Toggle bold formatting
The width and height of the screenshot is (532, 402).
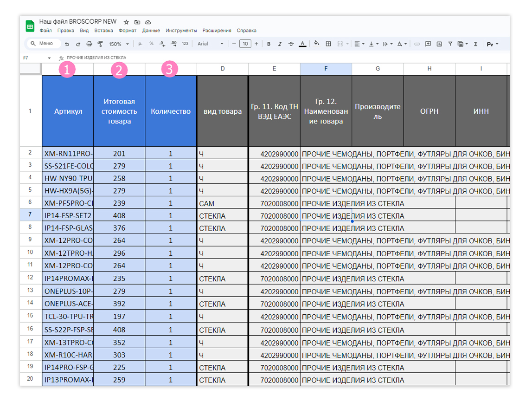coord(269,44)
